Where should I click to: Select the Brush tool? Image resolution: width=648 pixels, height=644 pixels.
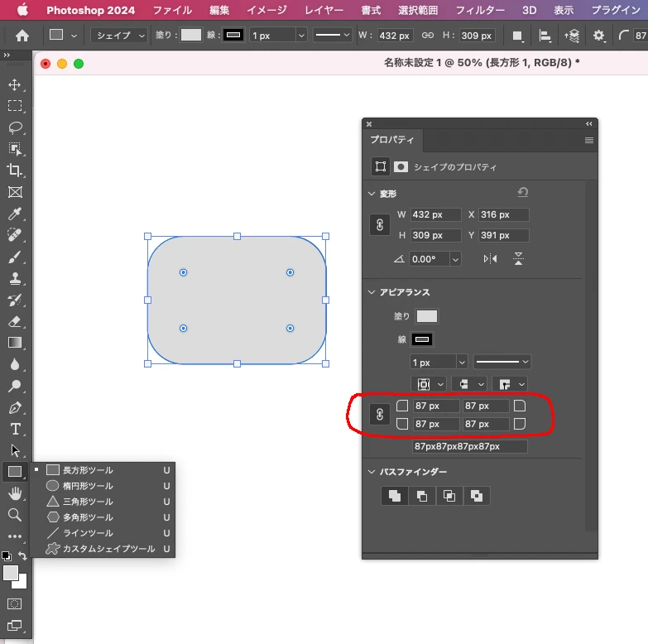point(15,257)
